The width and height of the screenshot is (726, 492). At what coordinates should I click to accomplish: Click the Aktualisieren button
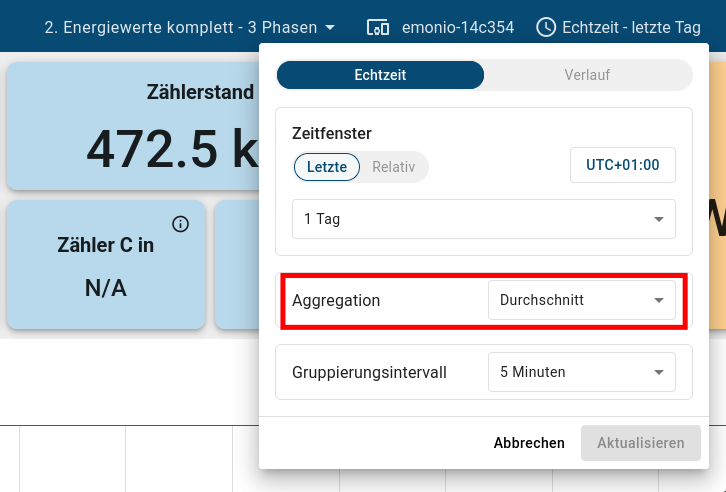(x=640, y=443)
